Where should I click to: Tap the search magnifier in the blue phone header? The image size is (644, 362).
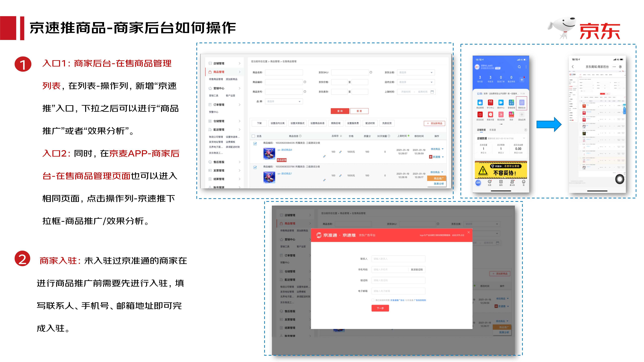click(519, 67)
